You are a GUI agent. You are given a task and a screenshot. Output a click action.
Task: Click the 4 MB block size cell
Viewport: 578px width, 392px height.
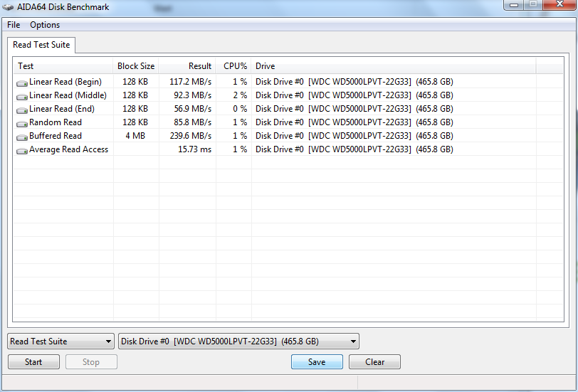click(135, 136)
